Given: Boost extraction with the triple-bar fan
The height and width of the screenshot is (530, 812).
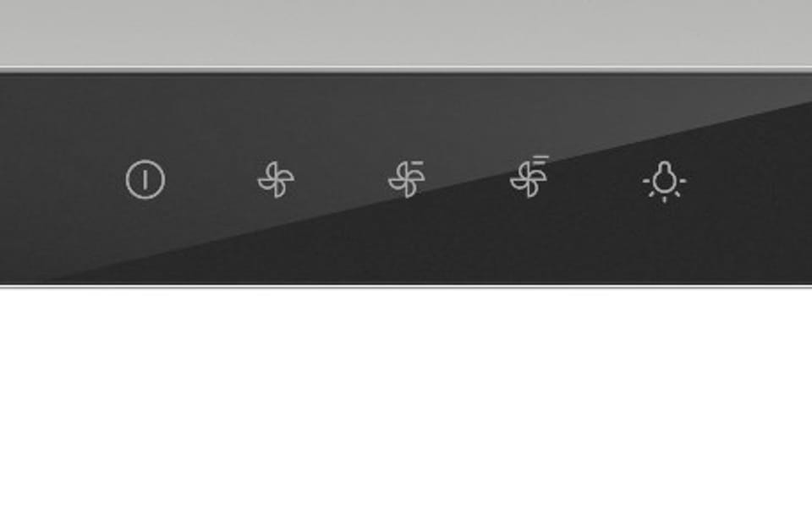Looking at the screenshot, I should click(529, 176).
